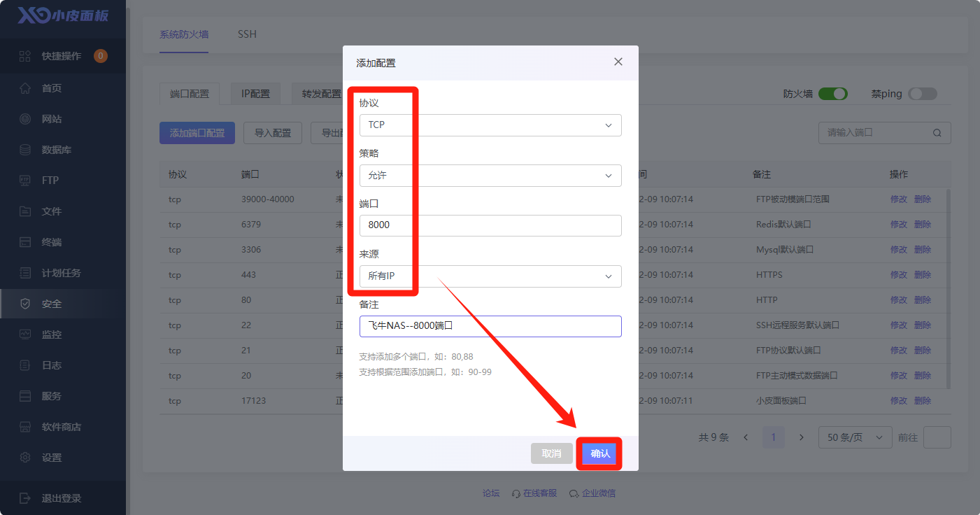The height and width of the screenshot is (515, 980).
Task: Click the search magnifier in port field
Action: 937,132
